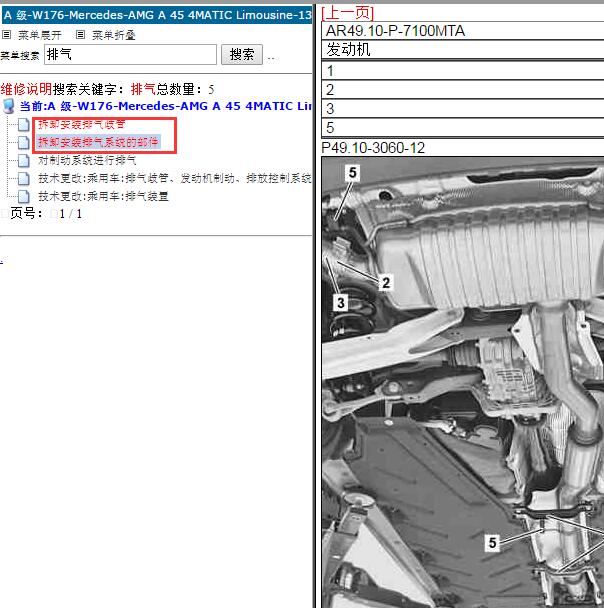Click the table row labeled 2

[462, 90]
